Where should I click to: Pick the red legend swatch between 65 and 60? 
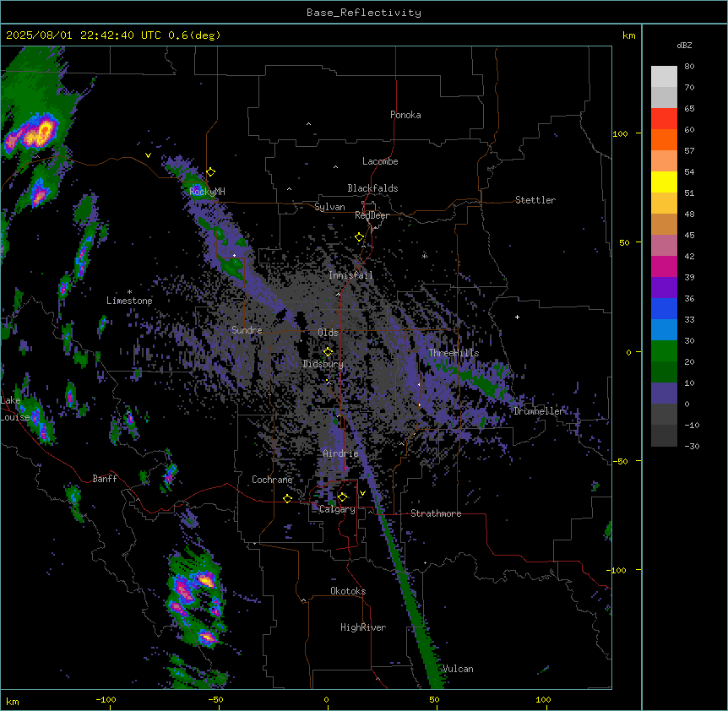[664, 119]
